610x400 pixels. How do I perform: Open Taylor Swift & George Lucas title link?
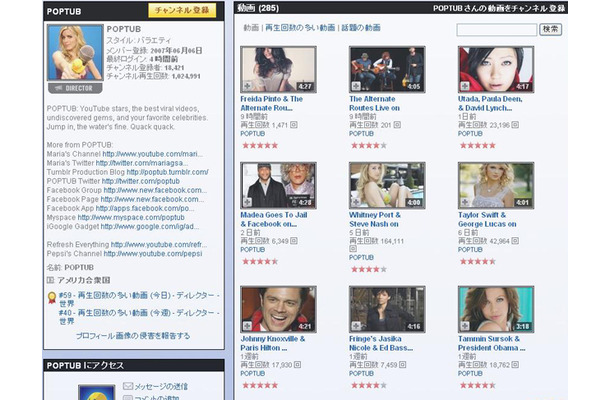coord(487,219)
